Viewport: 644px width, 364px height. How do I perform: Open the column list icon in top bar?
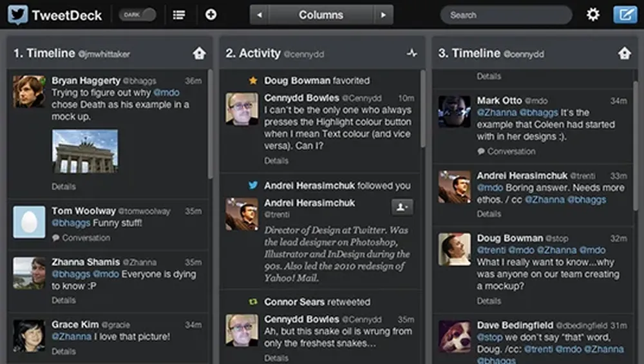[179, 15]
